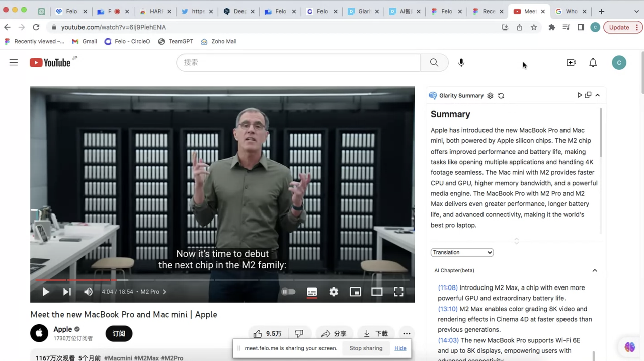
Task: Reload the current page
Action: [x=36, y=27]
